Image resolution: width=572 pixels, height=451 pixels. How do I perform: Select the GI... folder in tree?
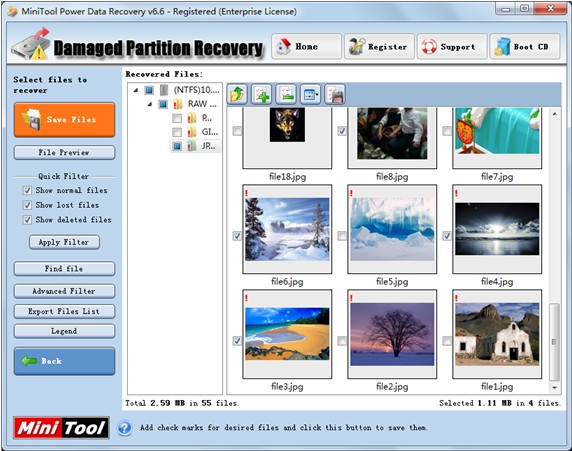tap(209, 132)
